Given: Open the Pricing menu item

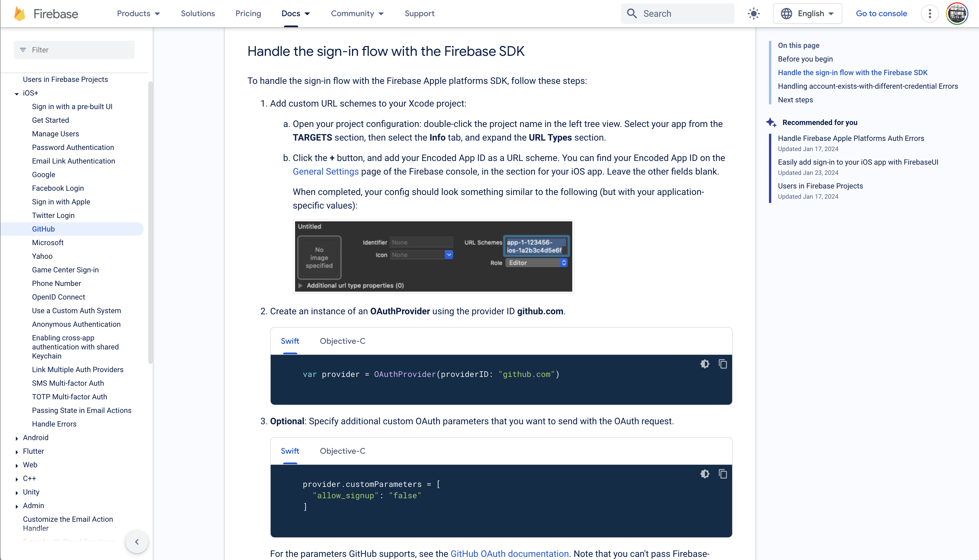Looking at the screenshot, I should click(x=248, y=14).
